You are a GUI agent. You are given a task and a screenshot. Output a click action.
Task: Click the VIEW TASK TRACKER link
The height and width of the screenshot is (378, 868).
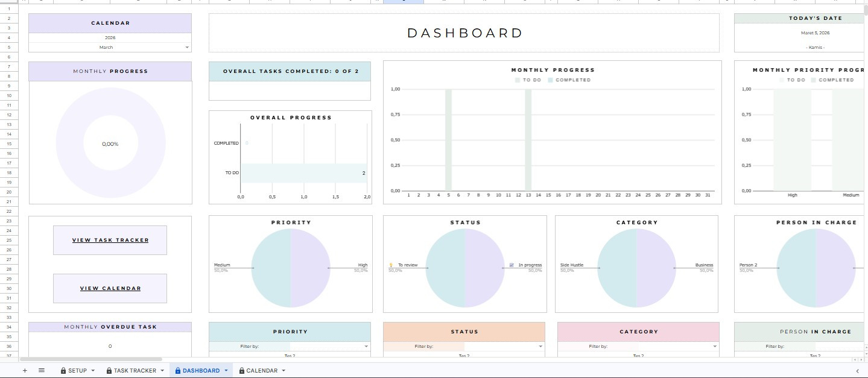(x=110, y=240)
